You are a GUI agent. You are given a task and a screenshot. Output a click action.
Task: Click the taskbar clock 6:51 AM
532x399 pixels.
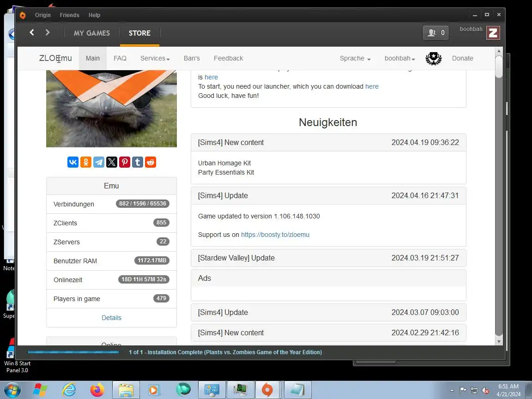pos(508,390)
